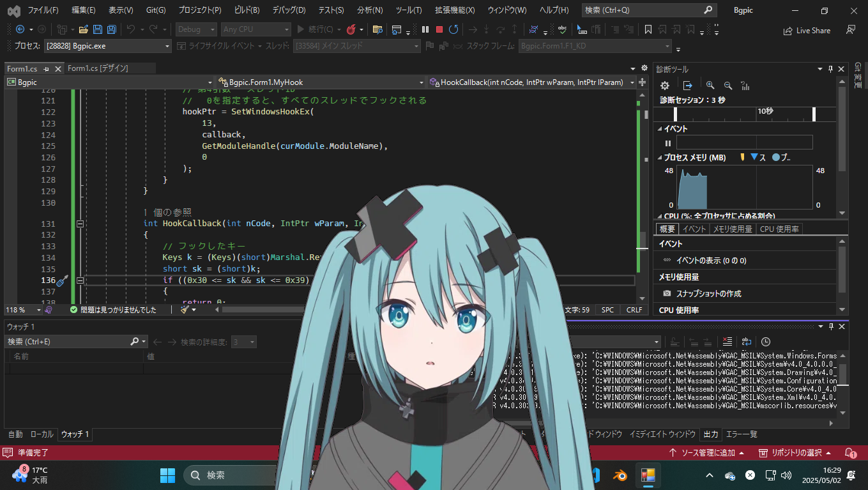The width and height of the screenshot is (868, 490).
Task: Switch to the ローカル tab
Action: click(42, 434)
